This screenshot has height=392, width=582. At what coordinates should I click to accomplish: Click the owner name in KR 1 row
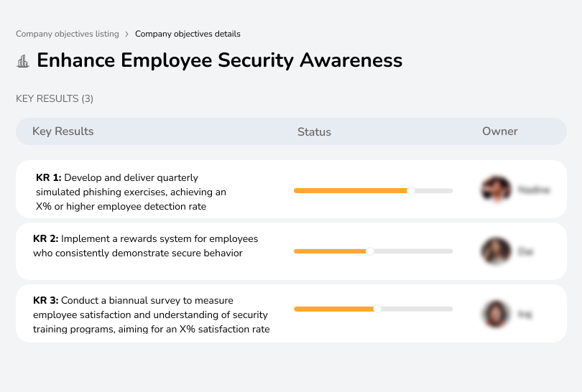pyautogui.click(x=534, y=190)
